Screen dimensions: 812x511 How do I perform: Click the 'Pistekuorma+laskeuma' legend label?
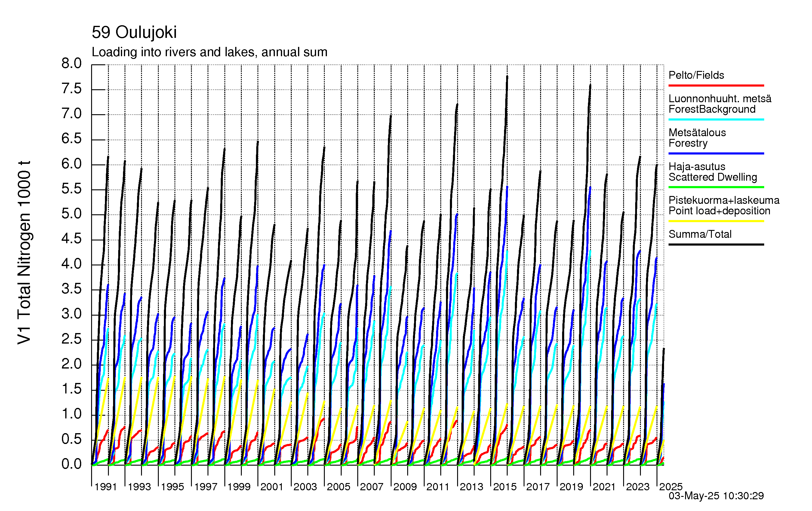point(724,200)
